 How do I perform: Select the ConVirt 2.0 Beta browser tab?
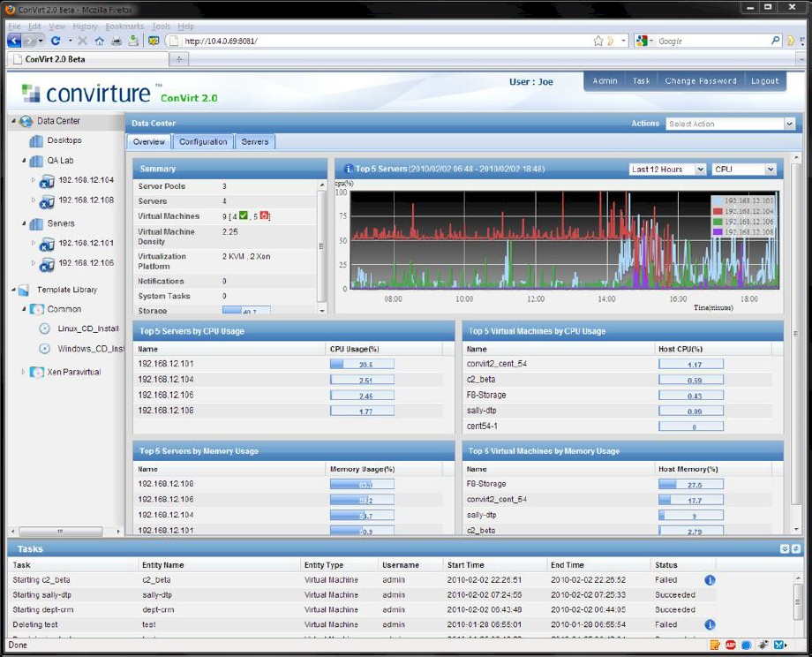pyautogui.click(x=88, y=59)
